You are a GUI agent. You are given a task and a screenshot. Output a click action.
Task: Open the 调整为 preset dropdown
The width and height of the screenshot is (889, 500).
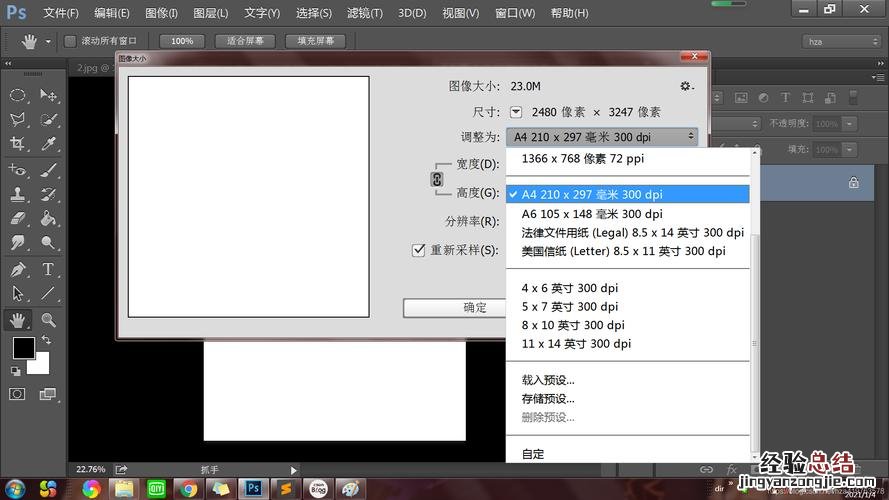point(601,136)
